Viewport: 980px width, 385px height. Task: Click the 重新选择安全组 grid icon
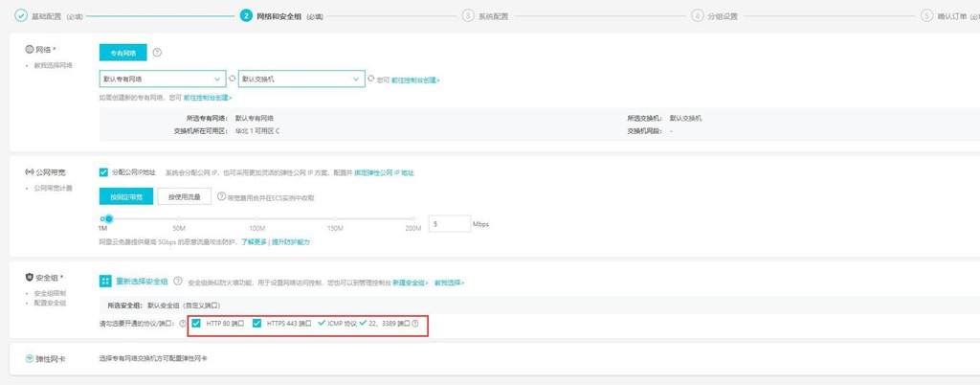point(106,282)
